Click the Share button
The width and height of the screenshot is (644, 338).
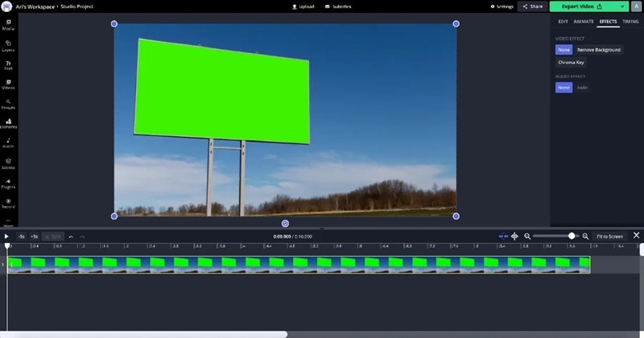(533, 6)
